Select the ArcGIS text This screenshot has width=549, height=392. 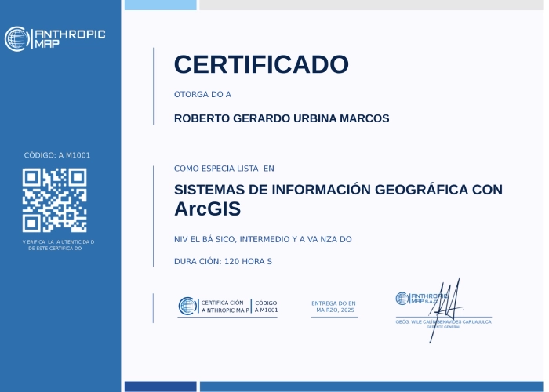(x=207, y=210)
